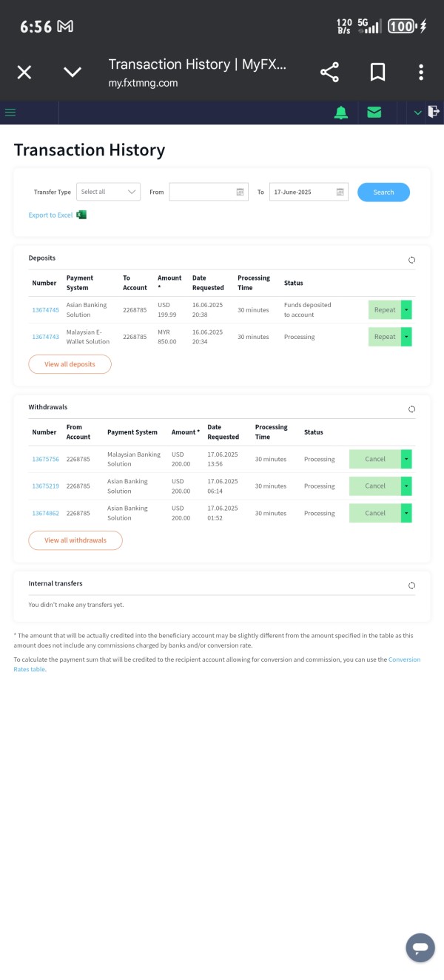Click the Excel export icon

[x=81, y=215]
